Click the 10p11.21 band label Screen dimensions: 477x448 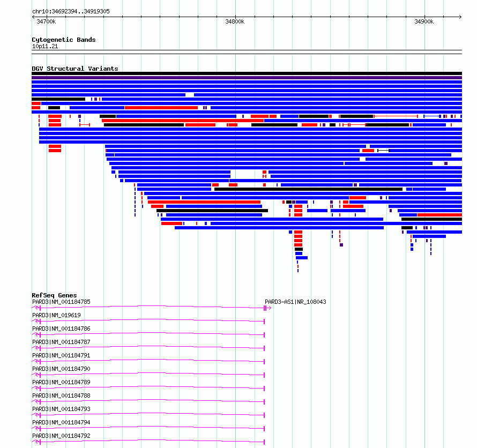coord(45,46)
